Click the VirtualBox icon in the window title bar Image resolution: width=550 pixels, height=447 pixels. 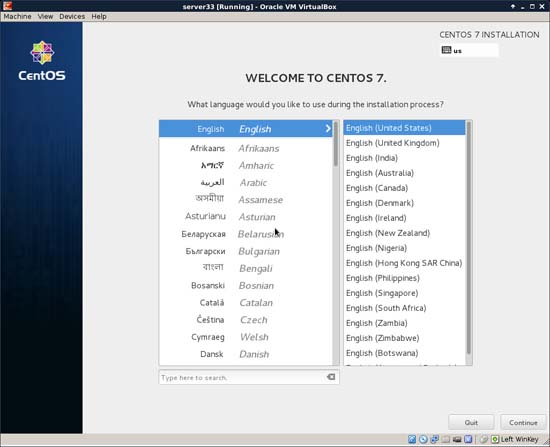[x=7, y=6]
